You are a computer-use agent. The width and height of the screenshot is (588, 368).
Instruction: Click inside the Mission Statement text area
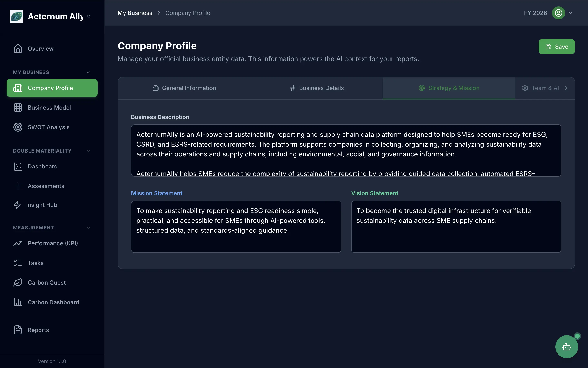click(236, 227)
